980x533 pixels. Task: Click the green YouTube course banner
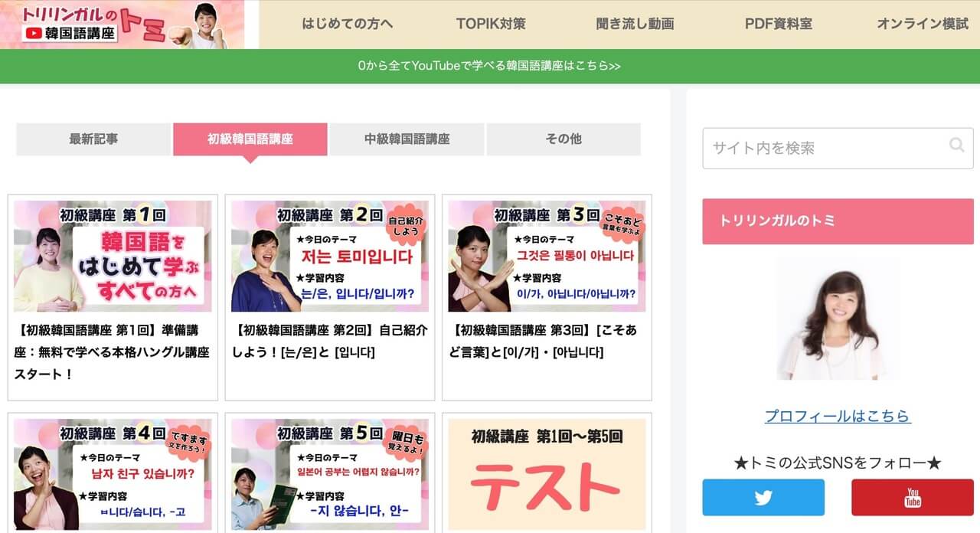(x=490, y=66)
